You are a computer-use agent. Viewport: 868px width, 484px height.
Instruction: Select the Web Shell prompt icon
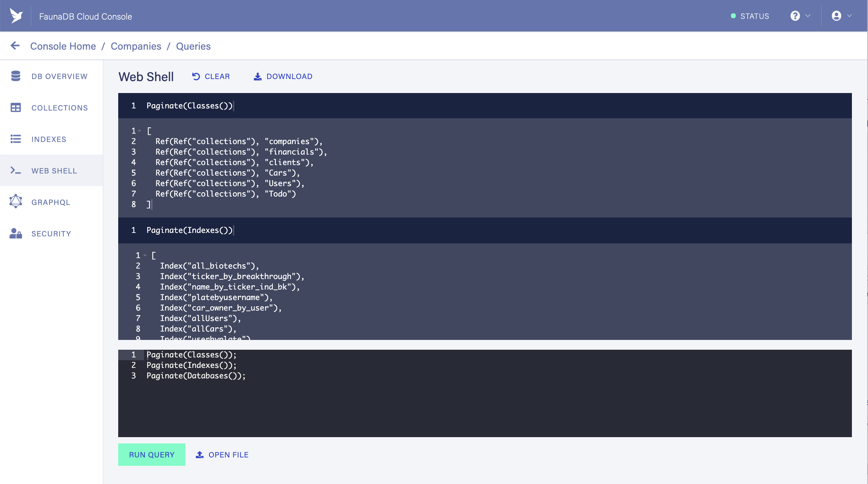click(16, 170)
